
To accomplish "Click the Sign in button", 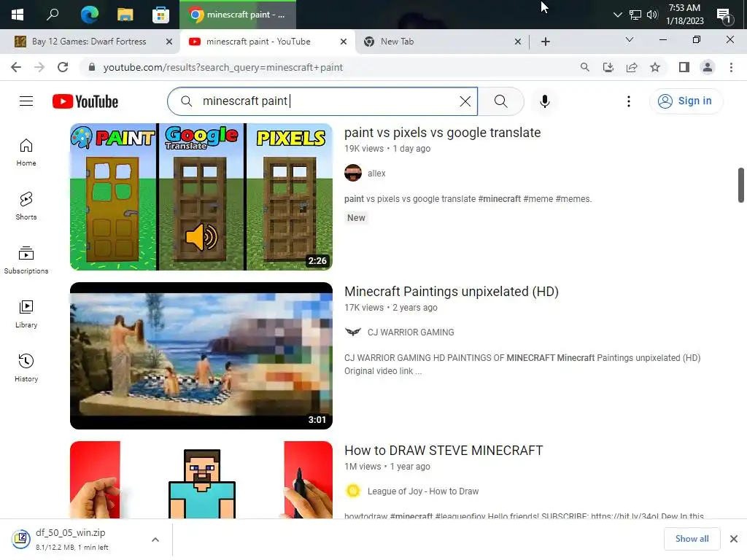I will pos(686,101).
